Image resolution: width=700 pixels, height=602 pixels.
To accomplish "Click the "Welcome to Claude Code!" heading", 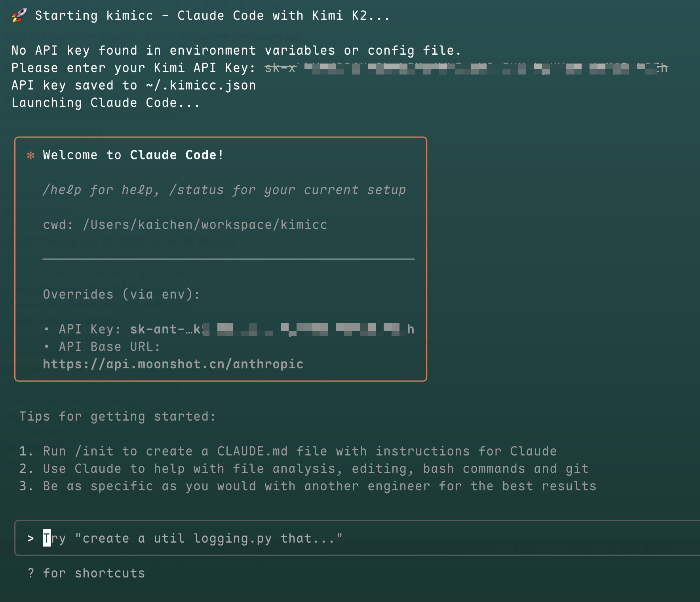I will point(133,155).
